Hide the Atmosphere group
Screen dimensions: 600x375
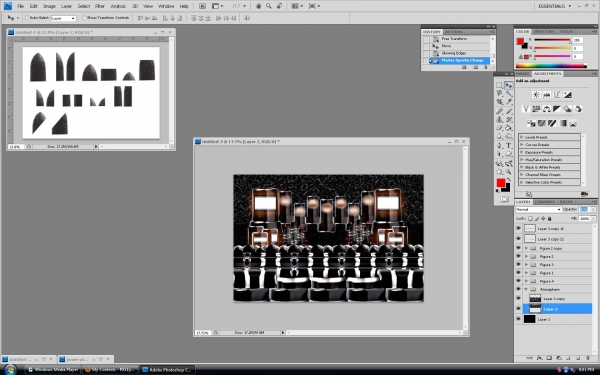(x=518, y=289)
